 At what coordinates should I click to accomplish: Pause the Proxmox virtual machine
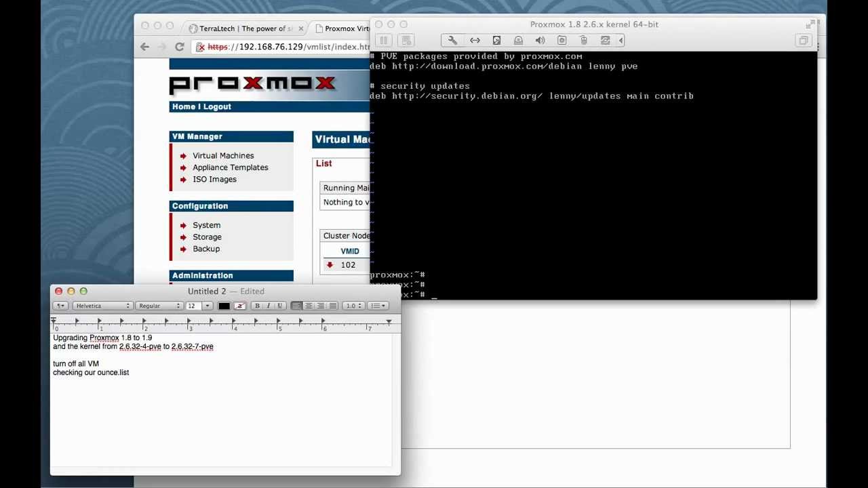[x=383, y=41]
